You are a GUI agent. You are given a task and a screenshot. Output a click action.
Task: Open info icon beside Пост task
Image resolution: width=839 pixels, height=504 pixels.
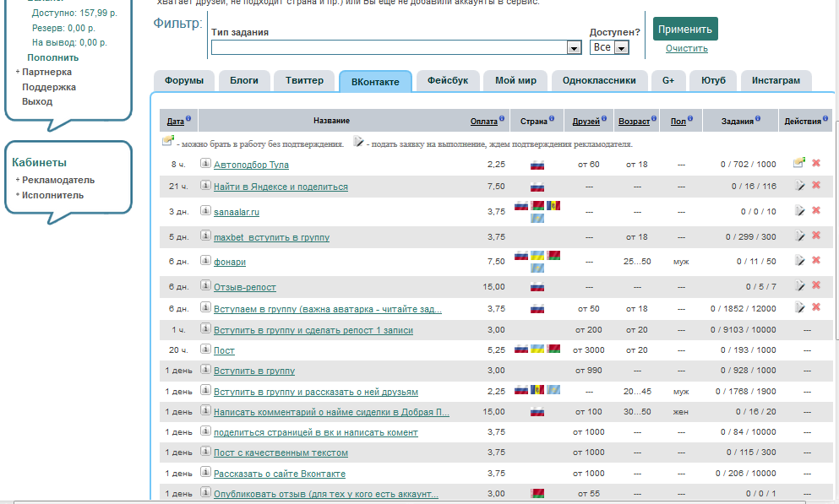click(x=205, y=349)
